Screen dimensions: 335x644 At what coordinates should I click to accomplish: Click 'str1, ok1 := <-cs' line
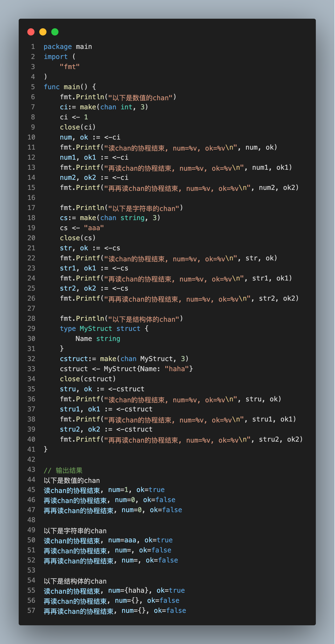click(94, 268)
